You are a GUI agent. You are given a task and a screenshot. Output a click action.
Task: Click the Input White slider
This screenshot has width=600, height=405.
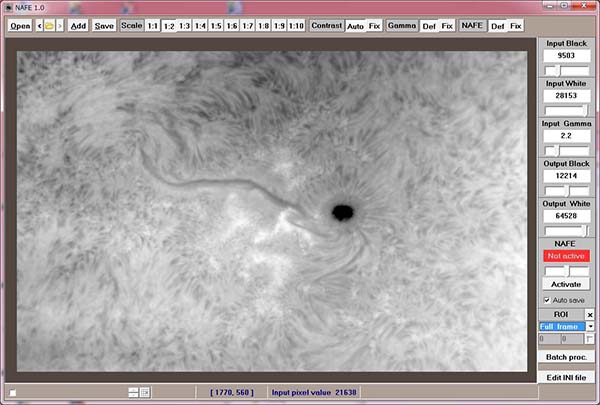pyautogui.click(x=566, y=111)
